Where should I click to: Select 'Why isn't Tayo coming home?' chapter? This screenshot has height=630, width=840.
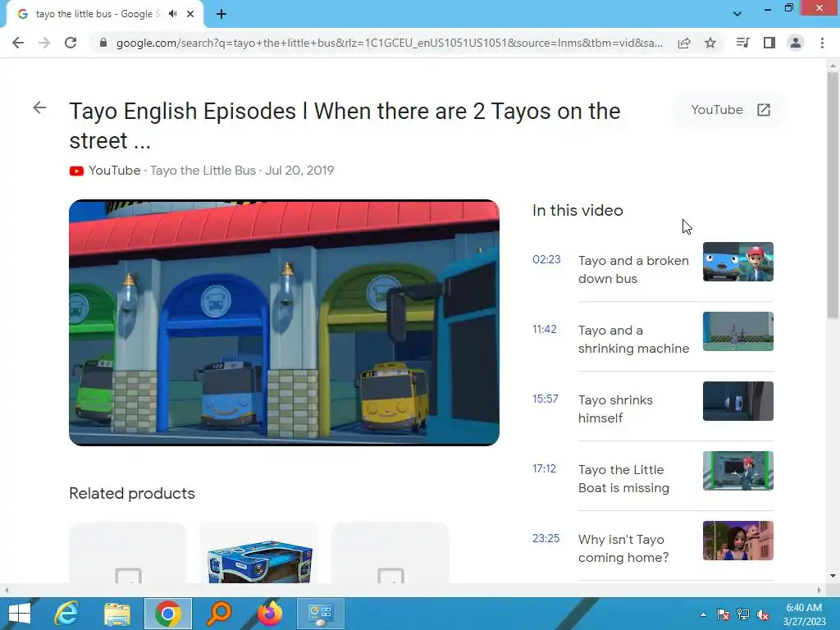click(x=623, y=548)
